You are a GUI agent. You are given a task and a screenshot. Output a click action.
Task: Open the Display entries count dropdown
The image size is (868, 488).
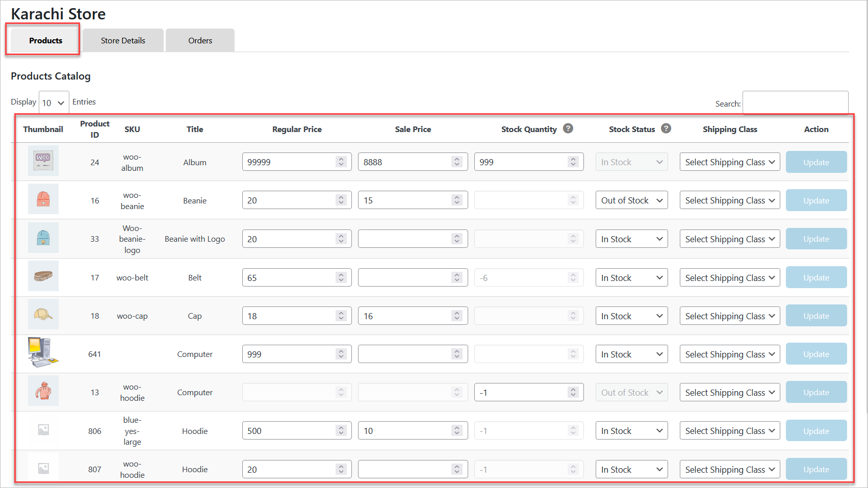tap(53, 102)
